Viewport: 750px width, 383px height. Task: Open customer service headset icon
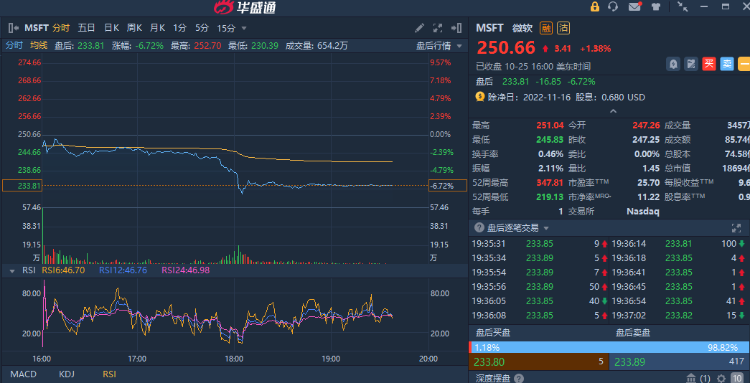click(x=613, y=7)
